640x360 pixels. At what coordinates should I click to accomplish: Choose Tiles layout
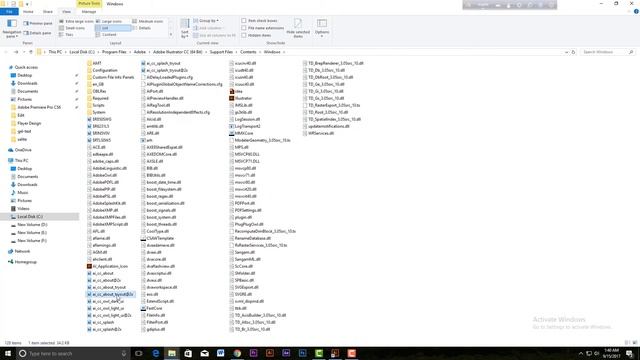67,35
